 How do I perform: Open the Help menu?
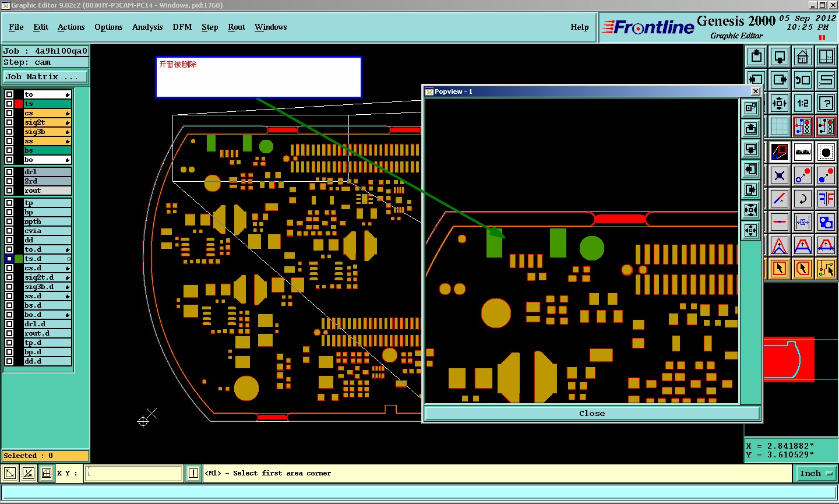click(580, 27)
